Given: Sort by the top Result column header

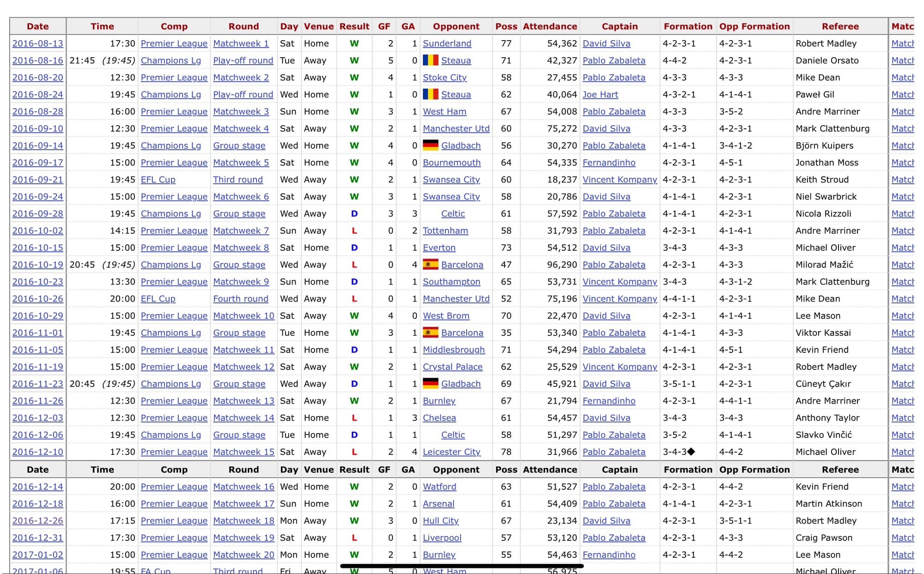Looking at the screenshot, I should pos(354,26).
